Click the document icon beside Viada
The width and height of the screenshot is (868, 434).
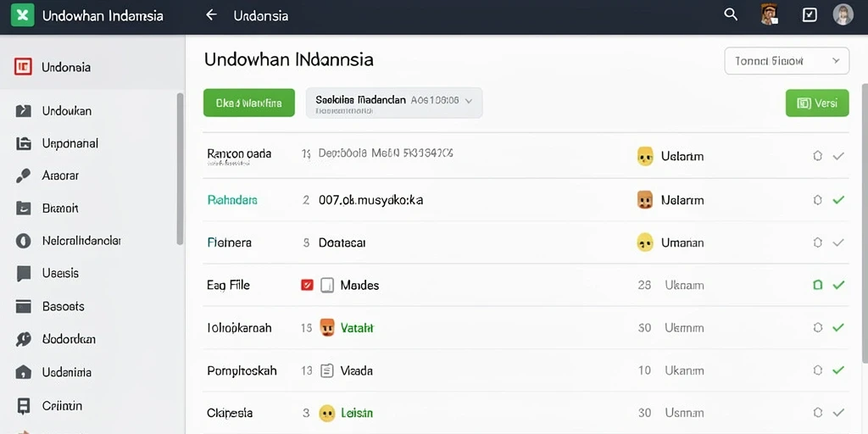(x=327, y=370)
